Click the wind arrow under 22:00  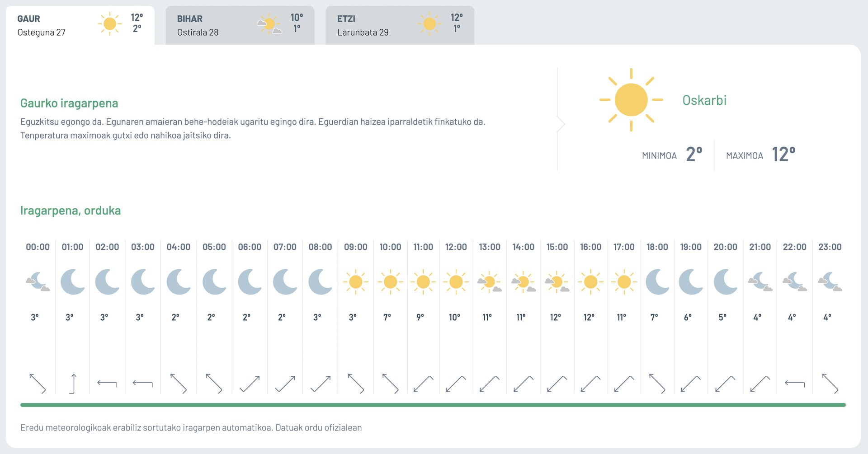(x=795, y=384)
